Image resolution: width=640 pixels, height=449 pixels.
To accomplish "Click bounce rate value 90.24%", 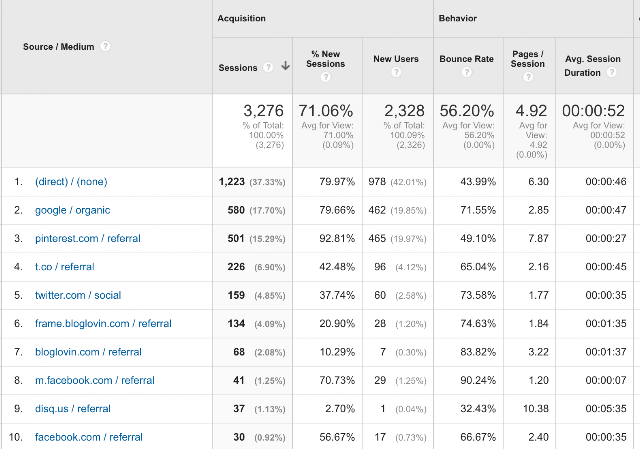I will coord(478,380).
